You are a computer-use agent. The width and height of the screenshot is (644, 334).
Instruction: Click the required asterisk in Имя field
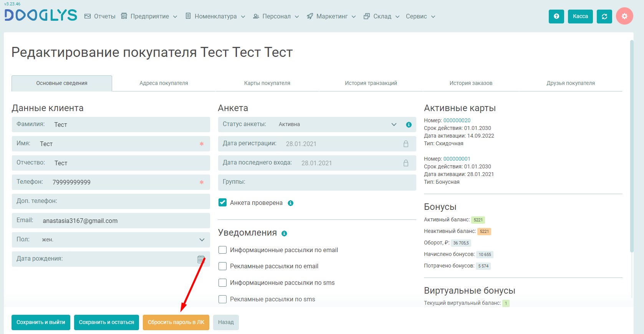click(x=202, y=144)
